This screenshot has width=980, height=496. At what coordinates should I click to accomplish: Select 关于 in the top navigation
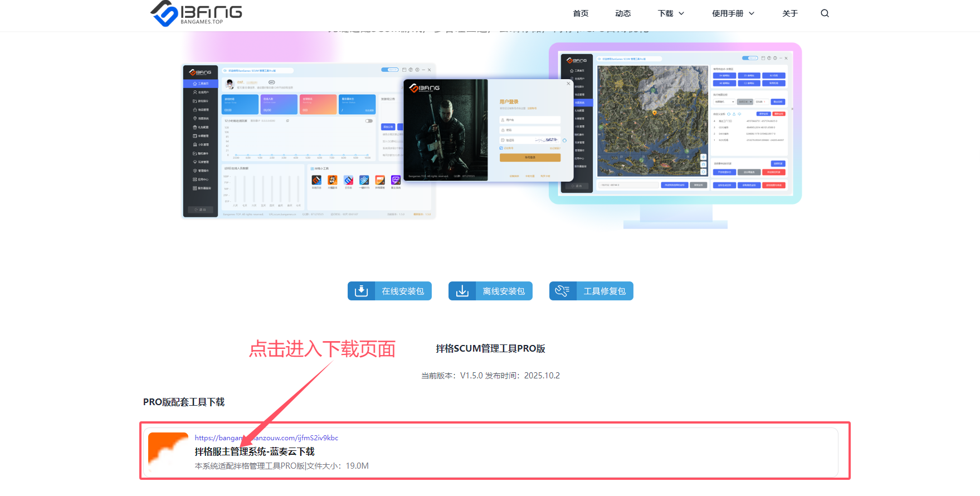coord(789,13)
